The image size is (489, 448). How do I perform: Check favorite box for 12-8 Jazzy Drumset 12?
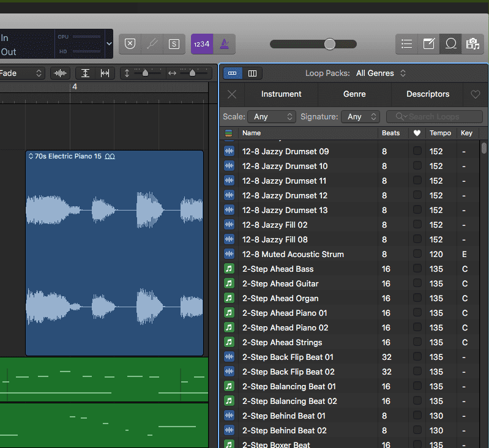[417, 195]
